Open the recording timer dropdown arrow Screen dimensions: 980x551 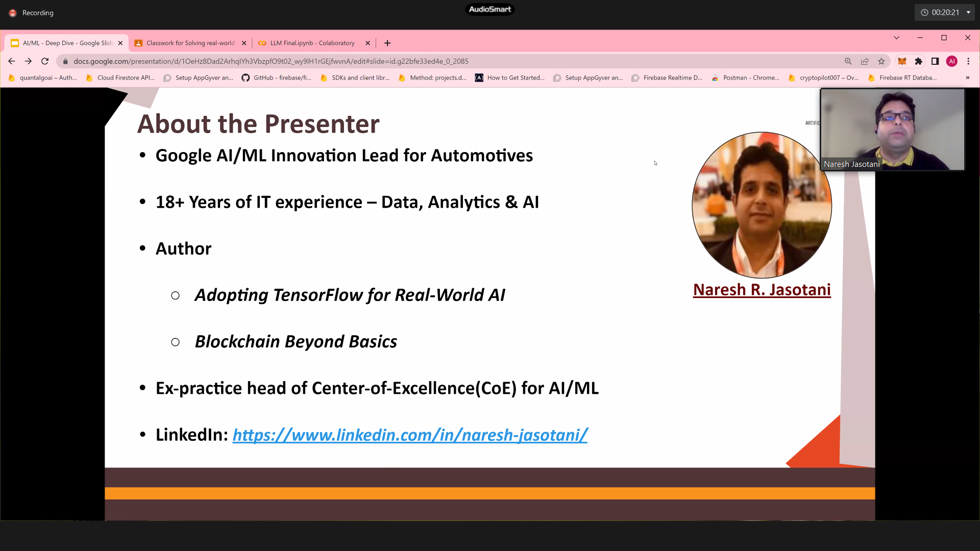pos(968,12)
